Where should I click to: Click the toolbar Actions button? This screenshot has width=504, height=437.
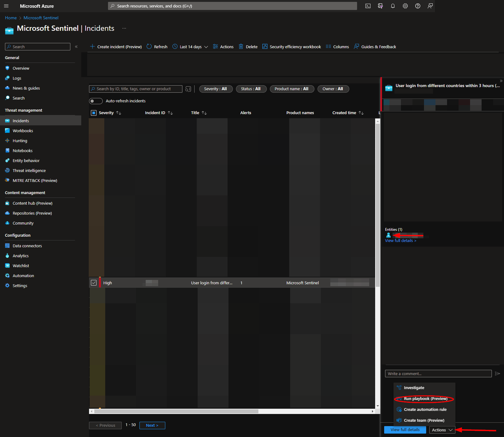coord(223,47)
